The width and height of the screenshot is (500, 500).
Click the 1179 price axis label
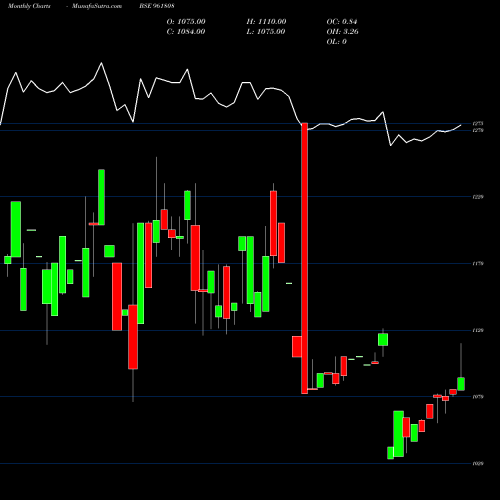(x=478, y=264)
